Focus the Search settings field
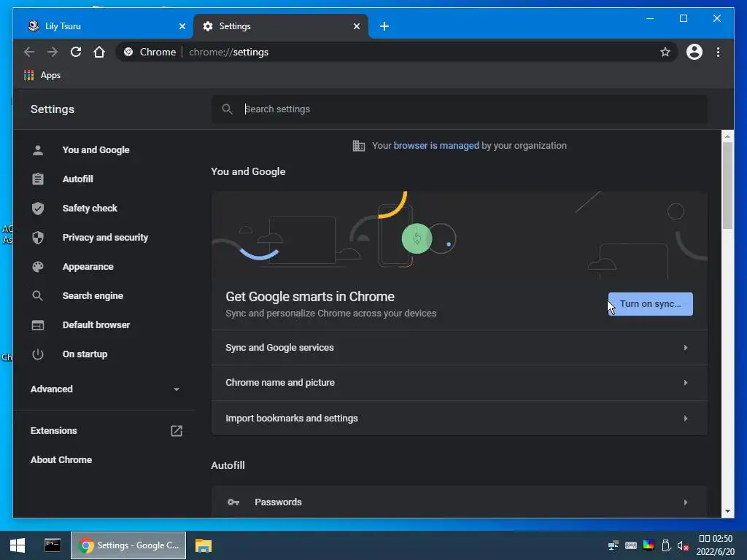The image size is (747, 560). click(x=459, y=109)
